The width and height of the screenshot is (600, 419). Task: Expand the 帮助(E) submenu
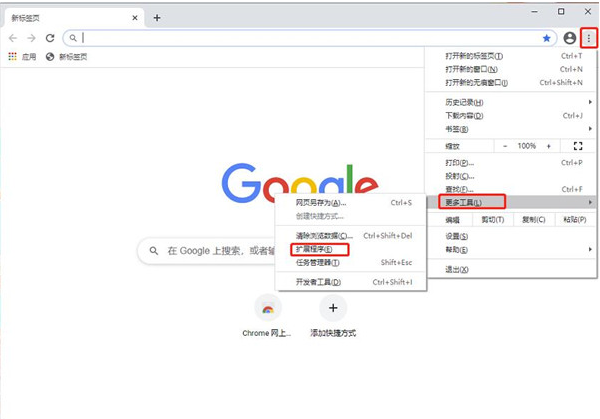[x=511, y=250]
